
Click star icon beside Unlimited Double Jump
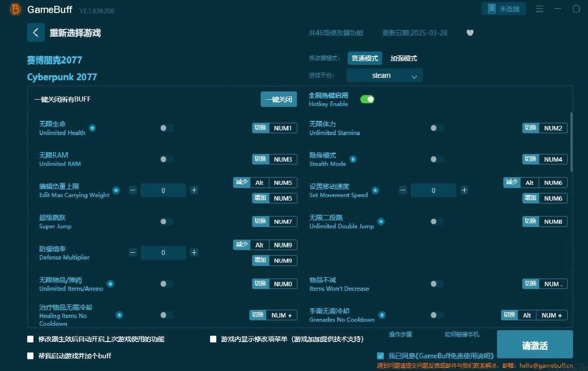click(x=381, y=222)
